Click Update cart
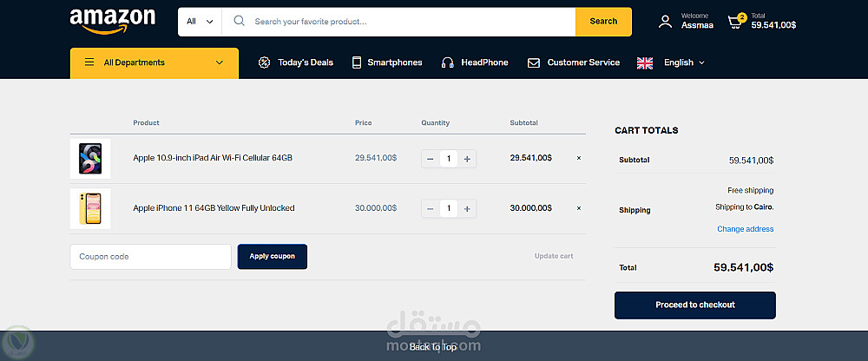The image size is (868, 361). [554, 256]
